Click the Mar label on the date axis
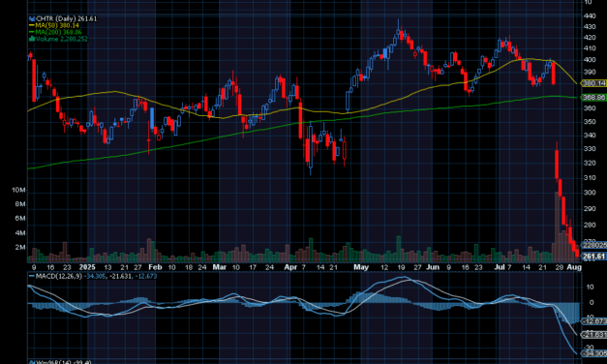This screenshot has height=364, width=607. (220, 267)
